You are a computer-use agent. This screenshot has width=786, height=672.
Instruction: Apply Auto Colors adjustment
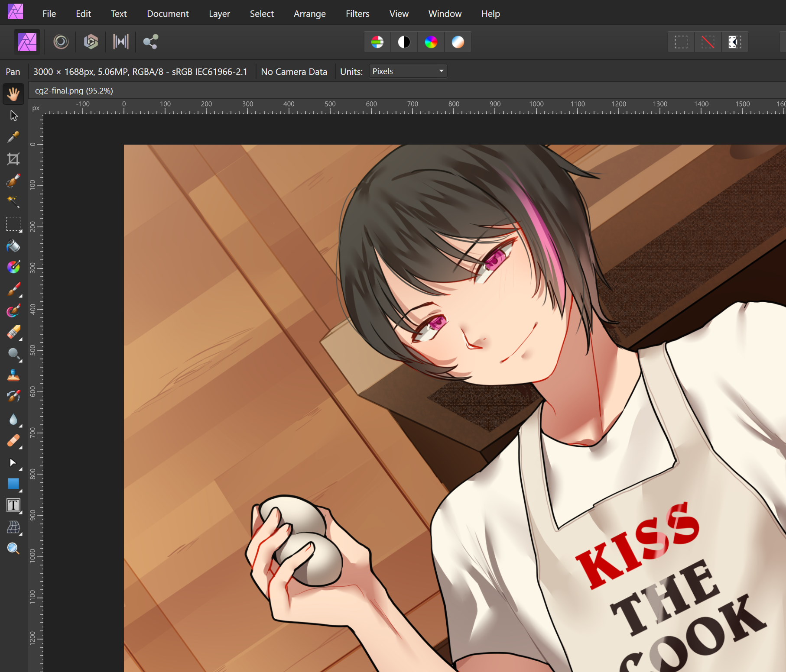431,42
